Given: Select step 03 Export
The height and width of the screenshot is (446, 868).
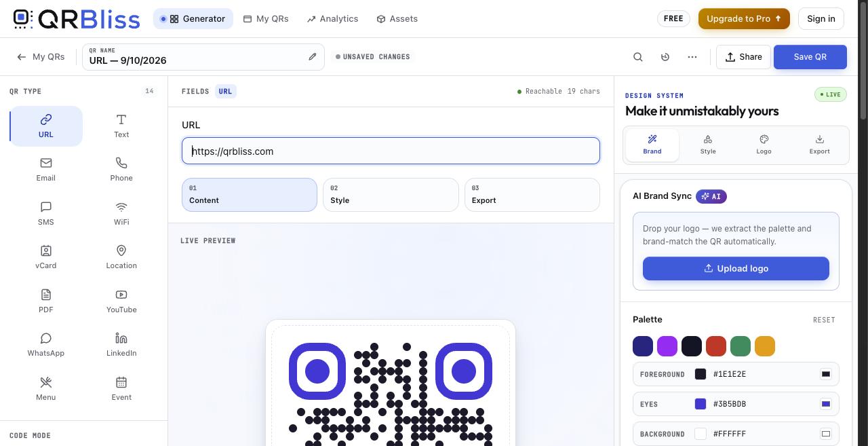Looking at the screenshot, I should [x=532, y=195].
